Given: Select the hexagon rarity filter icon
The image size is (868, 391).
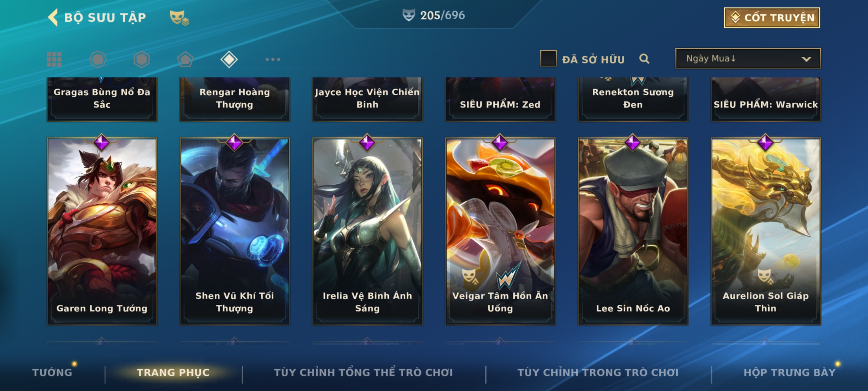Looking at the screenshot, I should (141, 59).
